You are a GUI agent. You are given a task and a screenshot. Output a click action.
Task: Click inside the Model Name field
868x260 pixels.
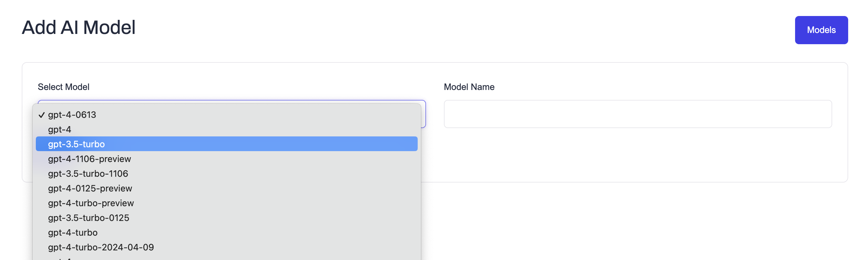[637, 114]
